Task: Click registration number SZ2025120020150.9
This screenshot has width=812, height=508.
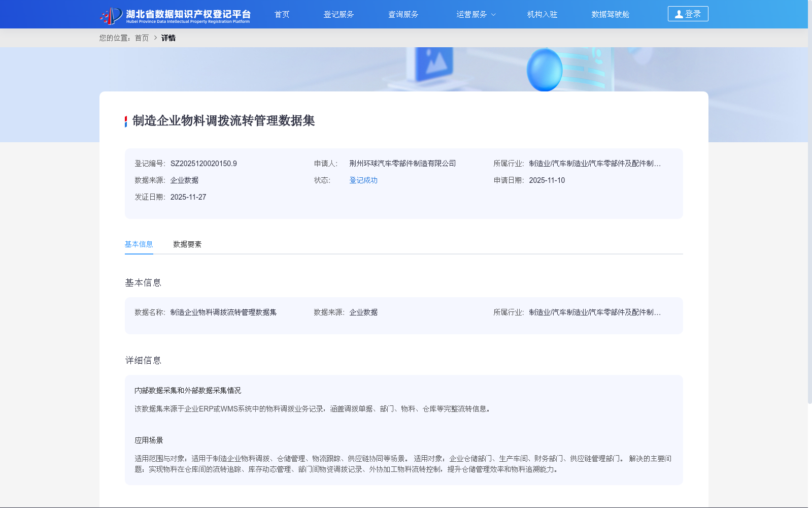Action: (204, 164)
